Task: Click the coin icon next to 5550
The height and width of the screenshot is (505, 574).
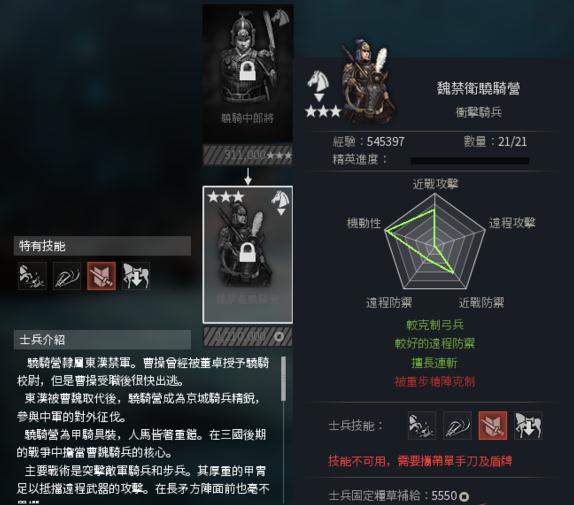Action: click(464, 497)
